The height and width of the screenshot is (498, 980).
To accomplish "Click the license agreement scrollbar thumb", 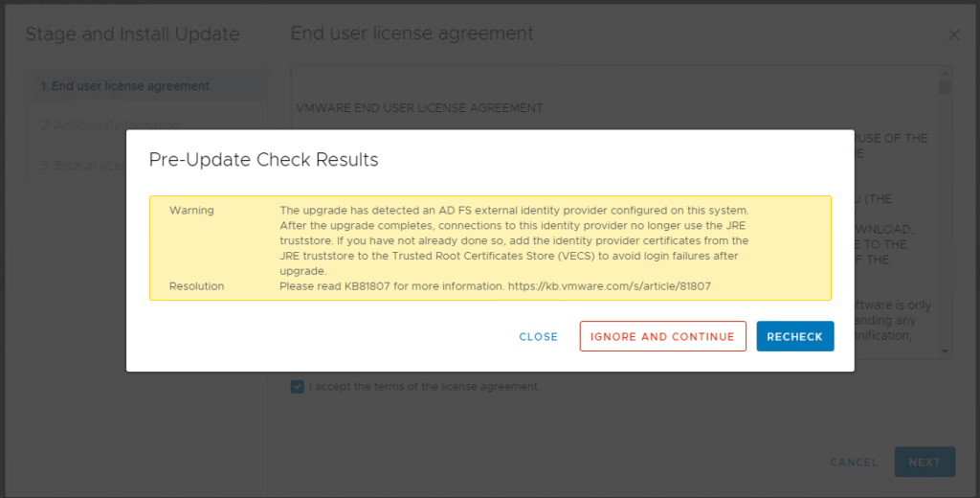I will click(945, 87).
